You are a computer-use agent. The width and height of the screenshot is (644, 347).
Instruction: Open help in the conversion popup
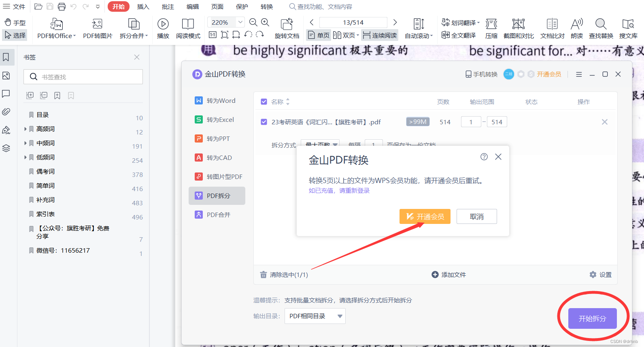tap(484, 157)
